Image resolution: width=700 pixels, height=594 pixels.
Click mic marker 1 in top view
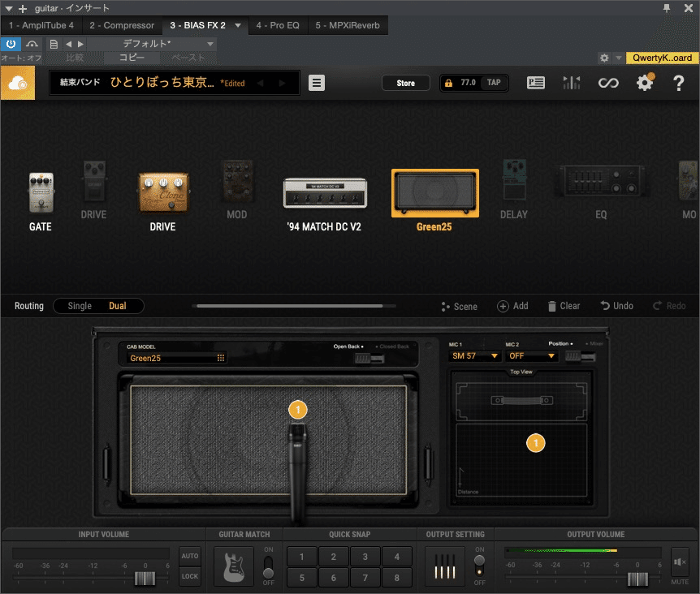coord(536,443)
